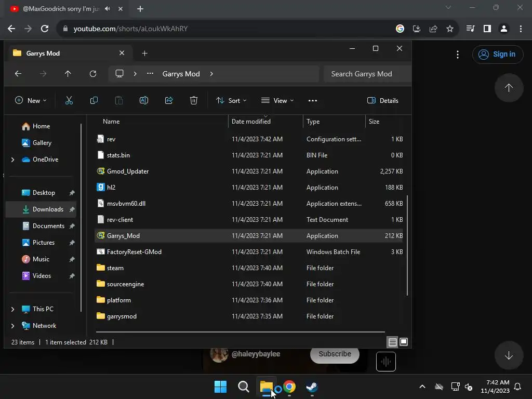
Task: Open taskbar Search magnifier
Action: tap(244, 387)
